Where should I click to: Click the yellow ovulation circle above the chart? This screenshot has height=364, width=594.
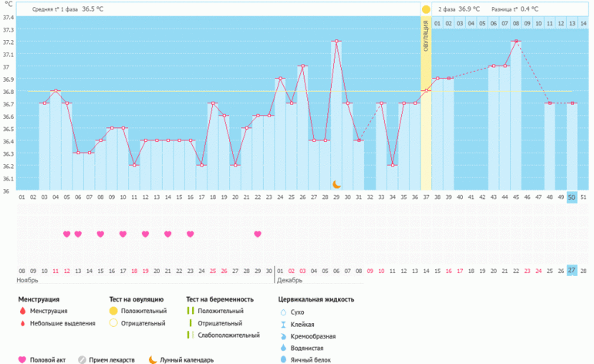coord(426,9)
